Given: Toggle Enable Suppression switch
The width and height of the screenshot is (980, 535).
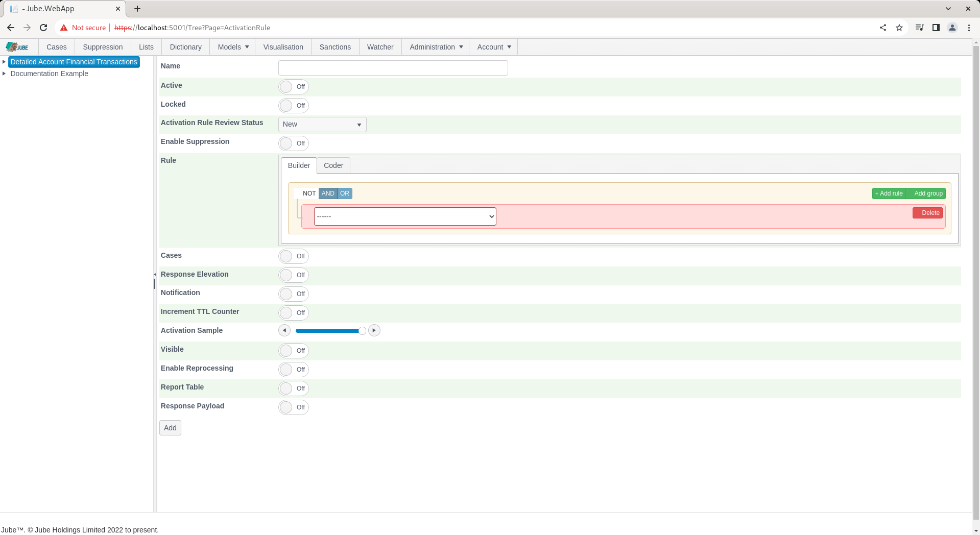Looking at the screenshot, I should (x=294, y=143).
